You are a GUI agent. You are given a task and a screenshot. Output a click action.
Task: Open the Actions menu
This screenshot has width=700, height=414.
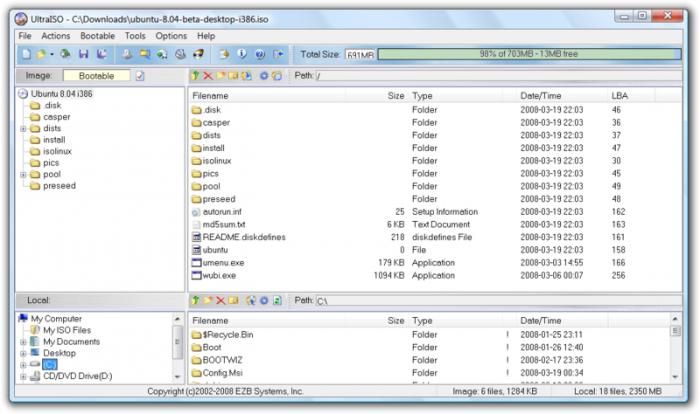(x=56, y=36)
